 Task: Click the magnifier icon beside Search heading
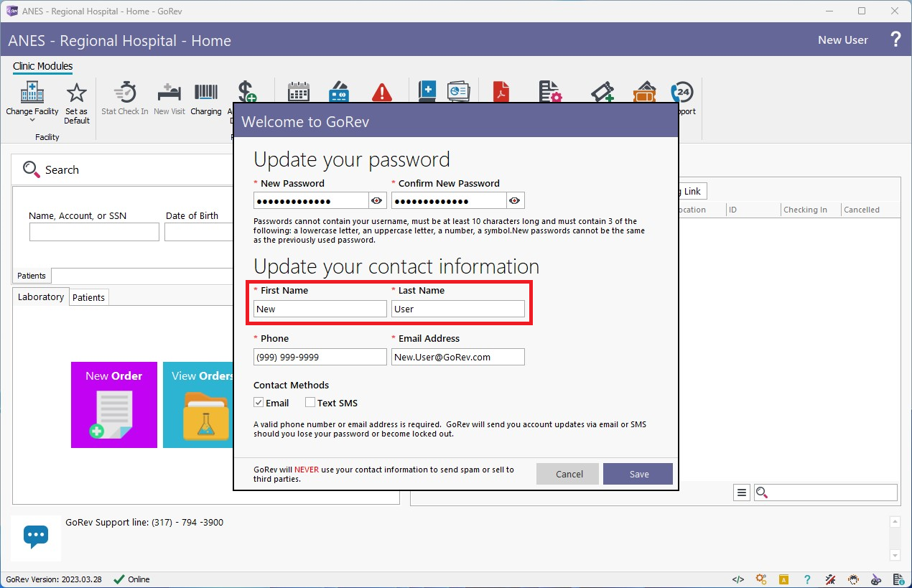click(31, 169)
